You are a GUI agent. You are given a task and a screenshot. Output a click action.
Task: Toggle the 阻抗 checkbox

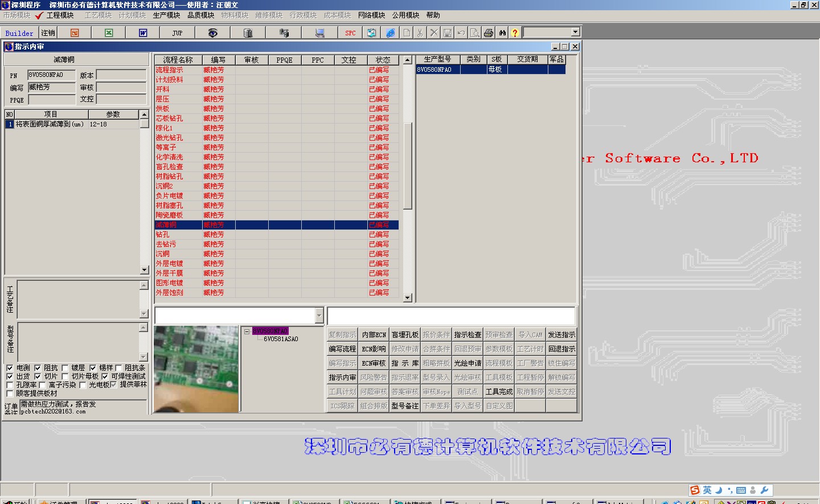tap(38, 368)
